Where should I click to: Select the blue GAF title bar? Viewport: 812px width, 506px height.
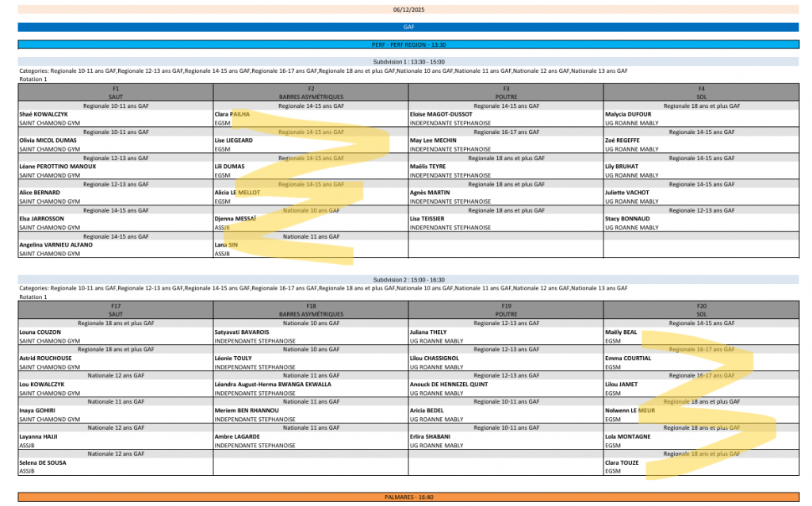(408, 27)
